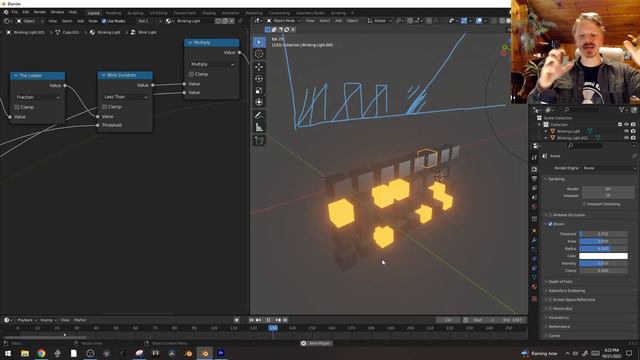Open the Material properties tab
This screenshot has width=640, height=360.
click(534, 287)
